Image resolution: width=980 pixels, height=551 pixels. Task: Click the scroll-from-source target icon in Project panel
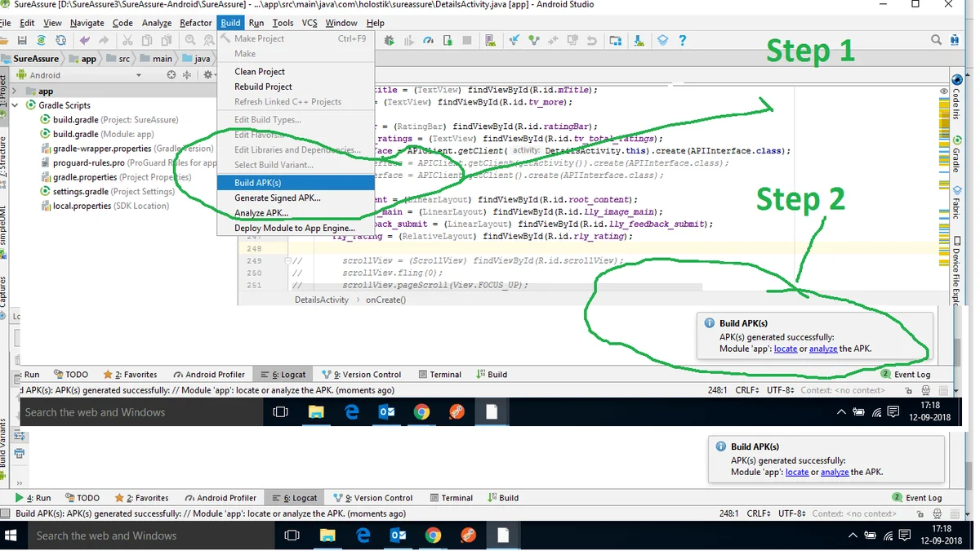pos(171,75)
